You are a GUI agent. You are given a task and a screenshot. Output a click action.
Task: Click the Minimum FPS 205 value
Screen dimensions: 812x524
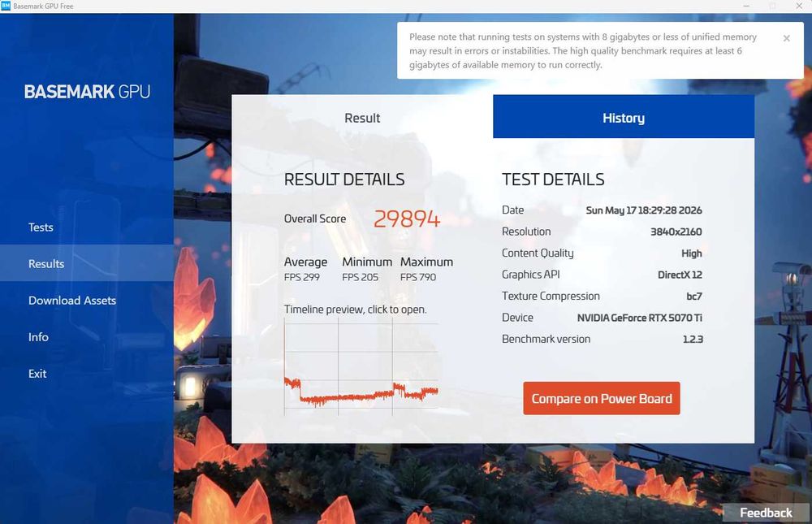[x=360, y=277]
